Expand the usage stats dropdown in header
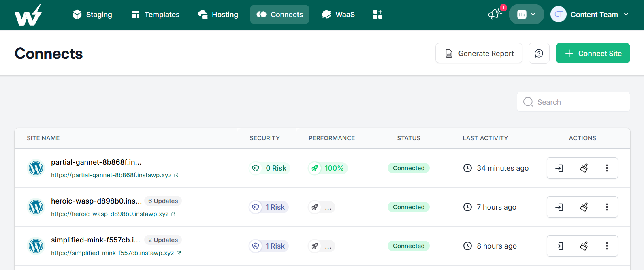Screen dimensions: 644x270 526,15
